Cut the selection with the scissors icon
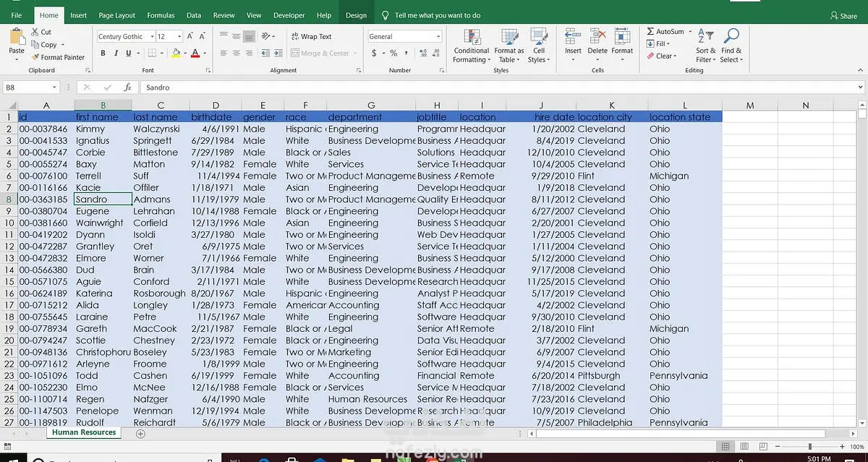Screen dimensions: 868x462 coord(35,32)
